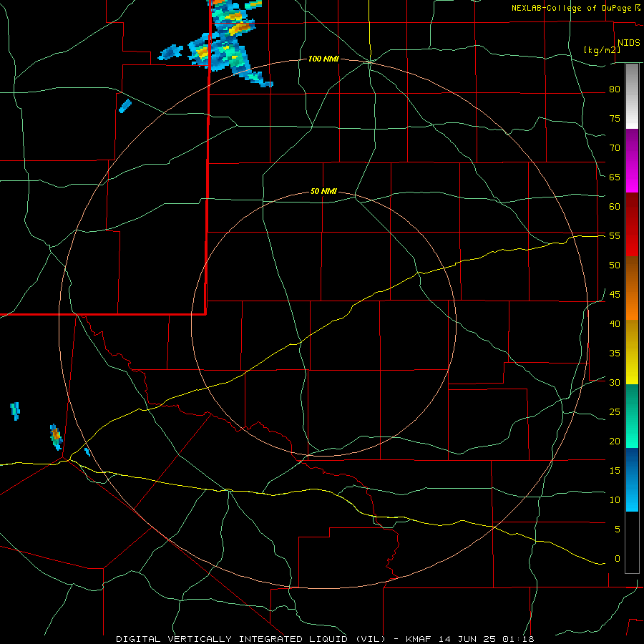Click the 10 value on the color scale
Image resolution: width=644 pixels, height=644 pixels.
615,500
